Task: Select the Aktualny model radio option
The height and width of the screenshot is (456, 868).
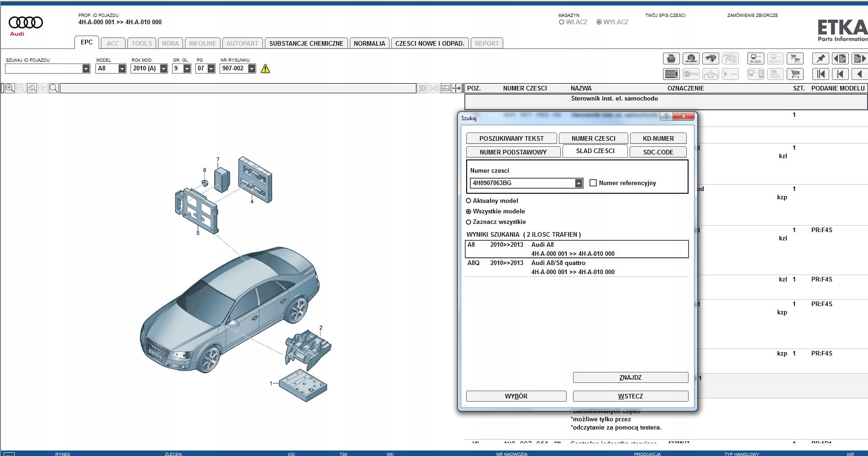Action: pos(468,201)
